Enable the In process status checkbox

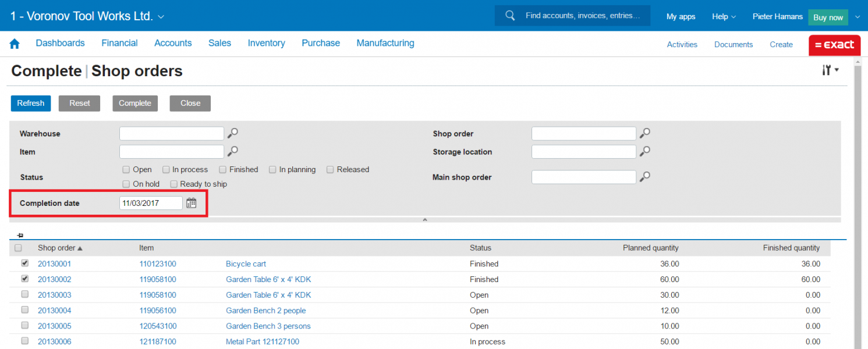tap(166, 170)
